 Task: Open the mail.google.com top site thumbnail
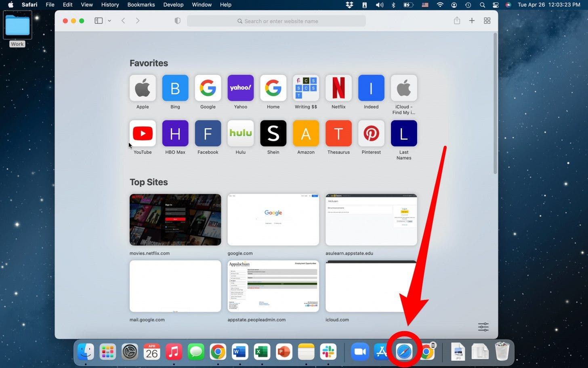[x=175, y=286]
